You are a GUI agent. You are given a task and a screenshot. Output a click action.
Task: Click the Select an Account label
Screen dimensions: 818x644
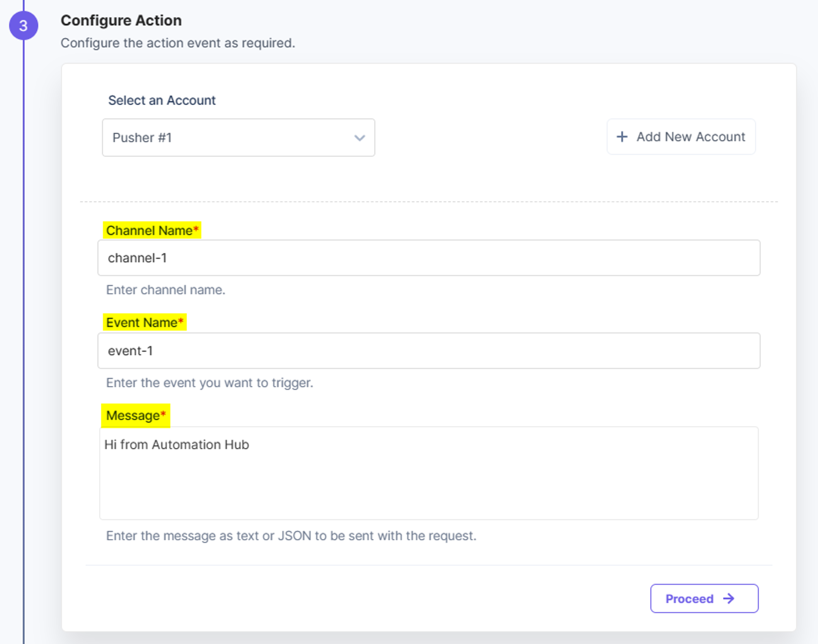pos(162,100)
